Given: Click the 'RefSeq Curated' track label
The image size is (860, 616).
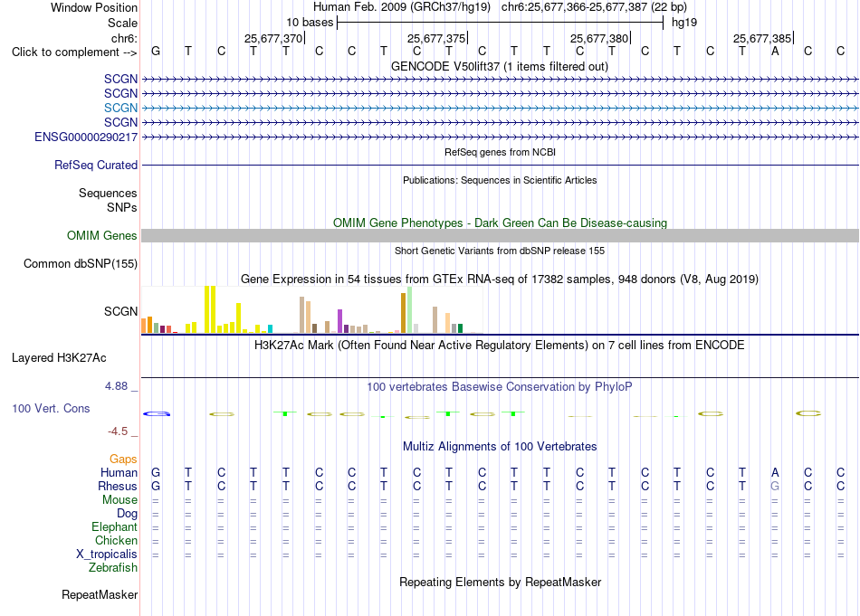Looking at the screenshot, I should pyautogui.click(x=96, y=165).
